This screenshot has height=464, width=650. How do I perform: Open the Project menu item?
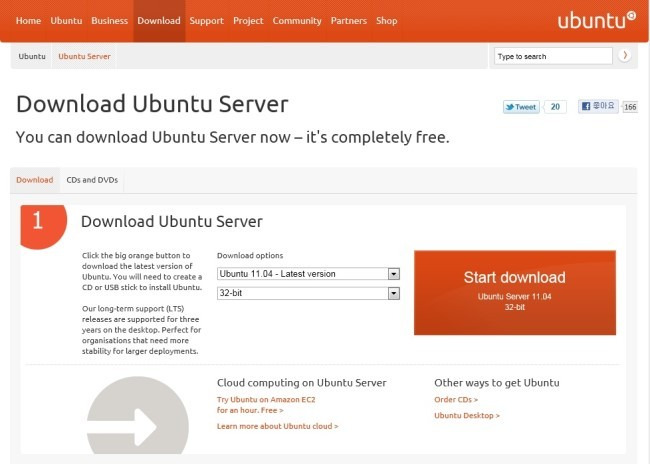coord(248,21)
